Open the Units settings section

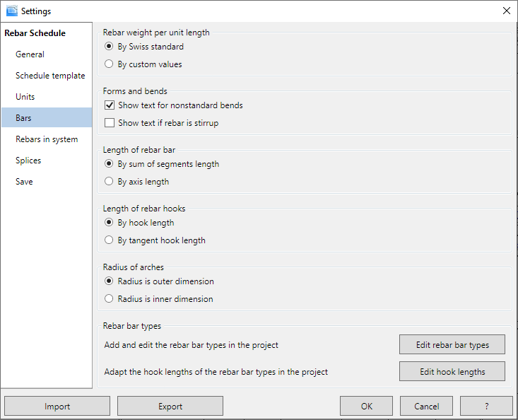coord(25,97)
